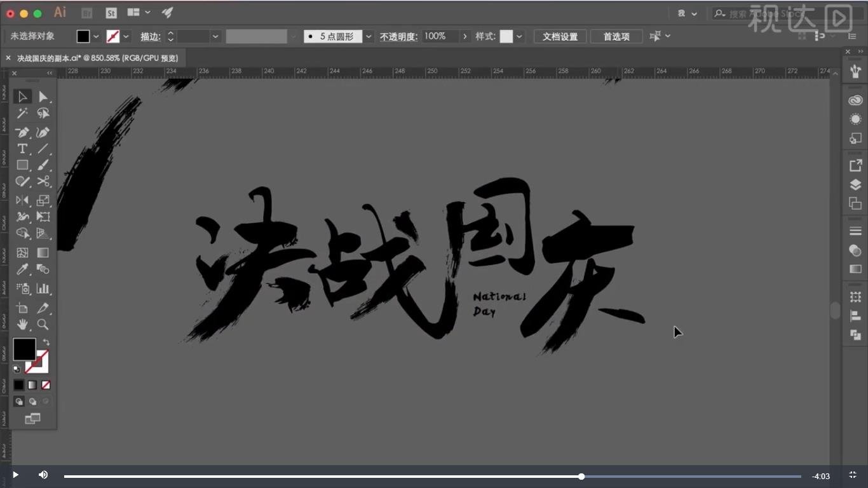Expand the stroke weight dropdown
Image resolution: width=868 pixels, height=488 pixels.
click(x=215, y=36)
